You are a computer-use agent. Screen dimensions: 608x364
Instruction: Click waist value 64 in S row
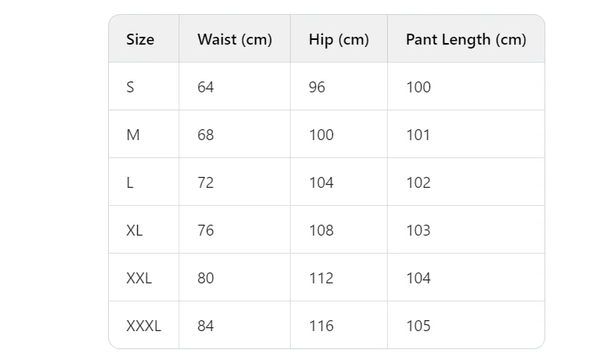coord(205,87)
